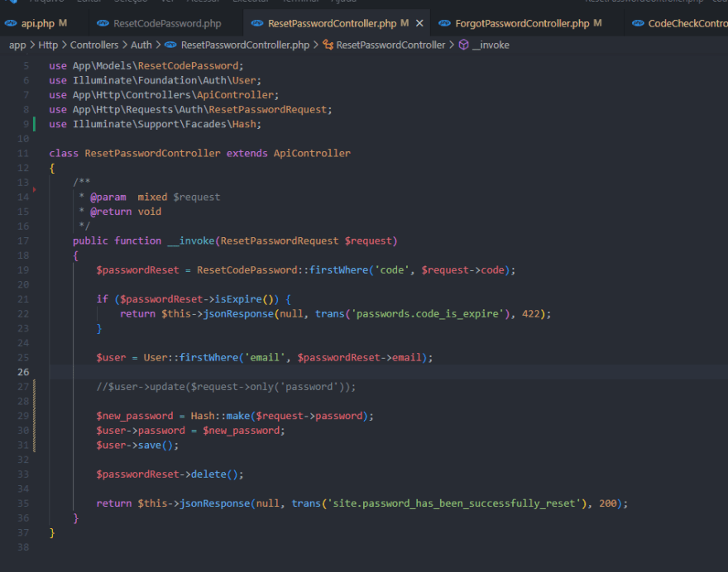Click '$new_password' on line 29

pos(135,416)
